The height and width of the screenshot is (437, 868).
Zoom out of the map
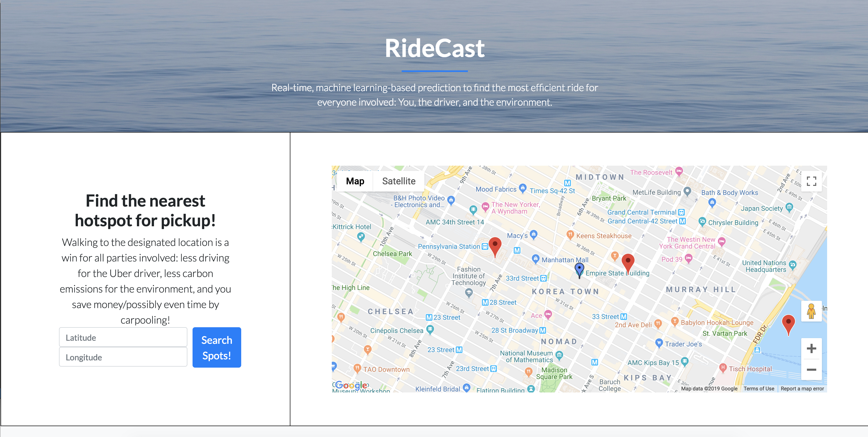(x=811, y=370)
